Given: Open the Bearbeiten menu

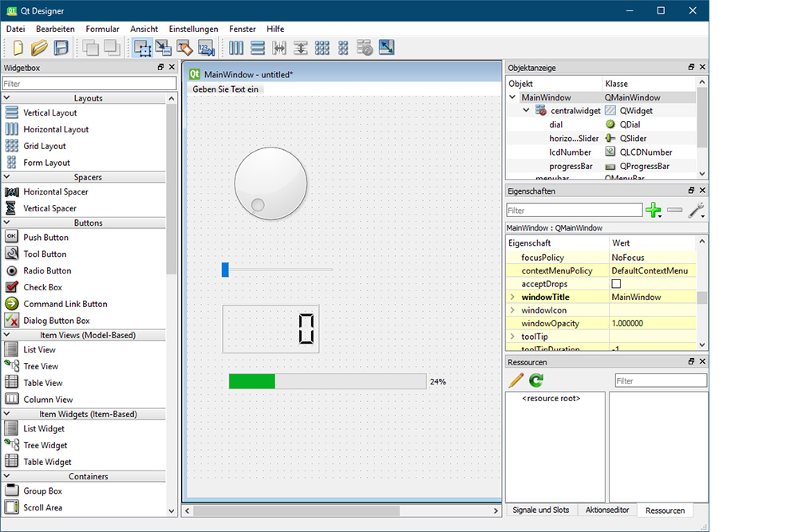Looking at the screenshot, I should pyautogui.click(x=55, y=29).
